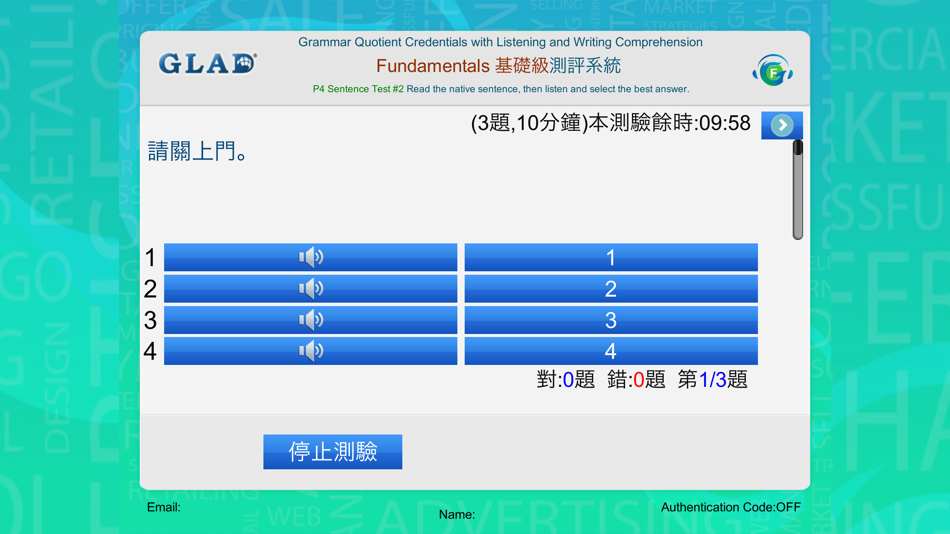
Task: Click the remaining time 09:58 text
Action: coord(723,123)
